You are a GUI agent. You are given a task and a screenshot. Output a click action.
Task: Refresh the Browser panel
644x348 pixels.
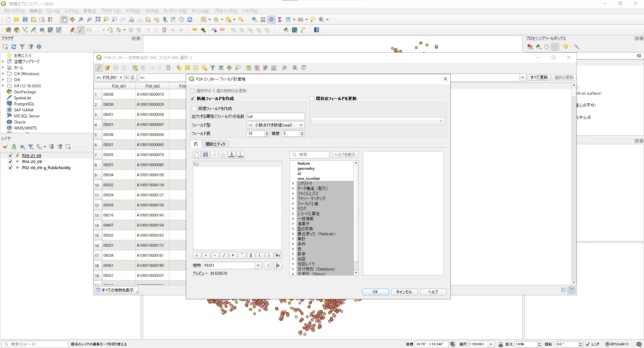coord(14,47)
